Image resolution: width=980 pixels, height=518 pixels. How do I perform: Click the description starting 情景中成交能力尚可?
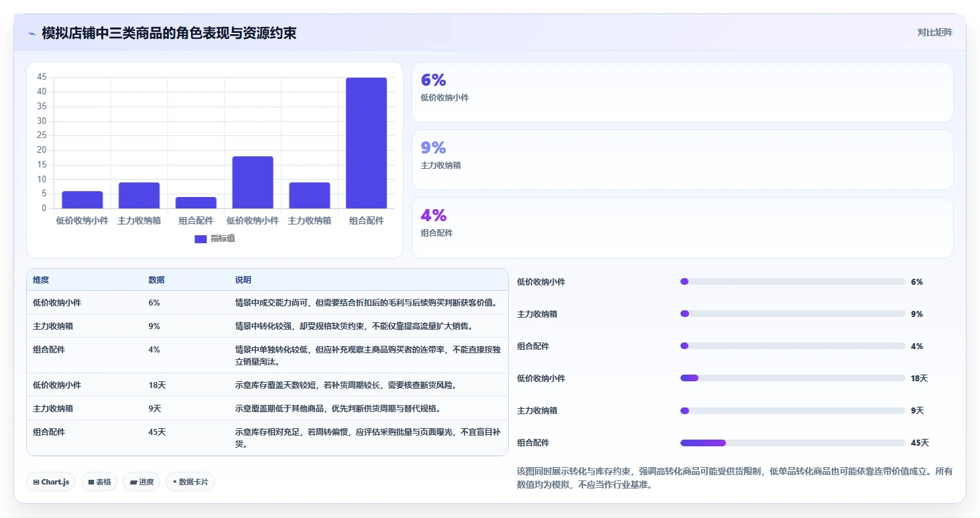[367, 302]
